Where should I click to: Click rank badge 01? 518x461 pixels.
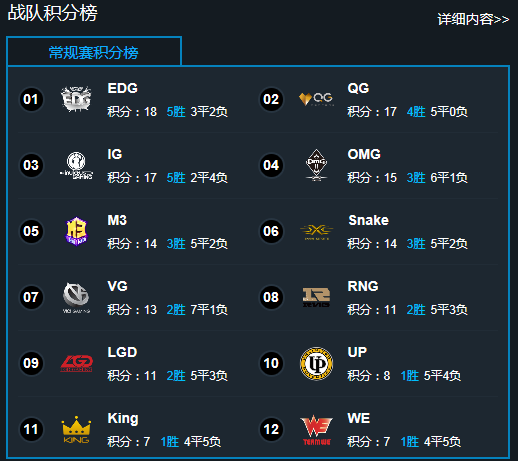click(x=31, y=99)
